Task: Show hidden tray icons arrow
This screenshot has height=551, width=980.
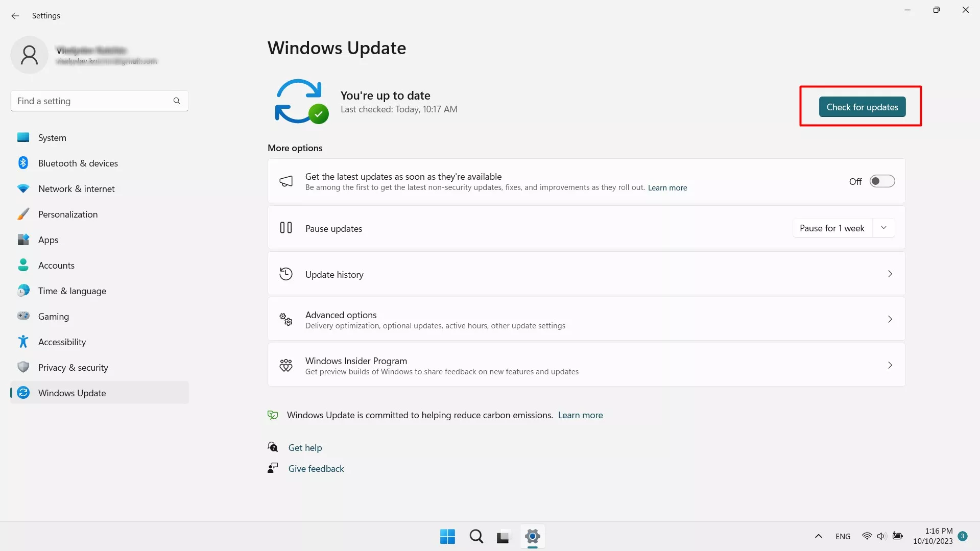Action: tap(818, 536)
